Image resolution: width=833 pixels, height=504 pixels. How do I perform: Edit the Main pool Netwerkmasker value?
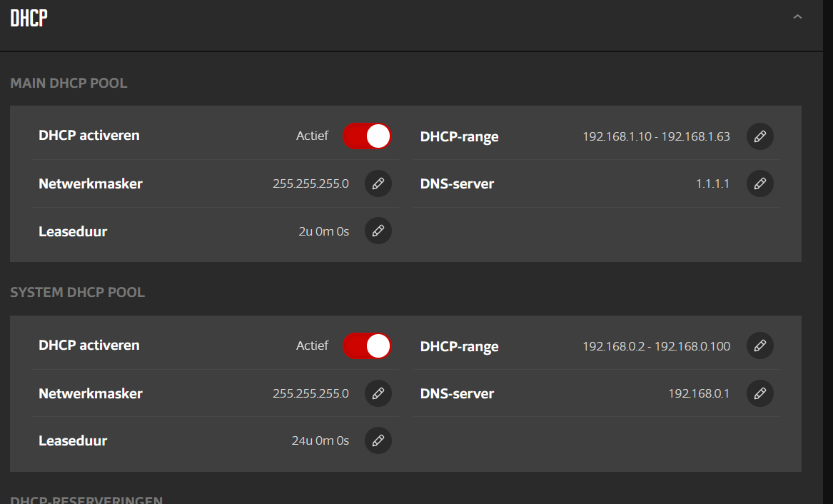point(378,183)
